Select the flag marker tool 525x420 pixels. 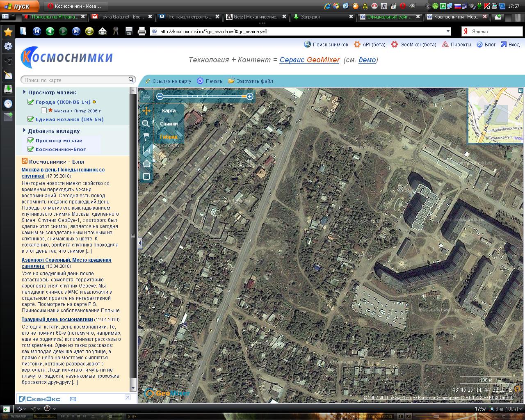click(146, 137)
